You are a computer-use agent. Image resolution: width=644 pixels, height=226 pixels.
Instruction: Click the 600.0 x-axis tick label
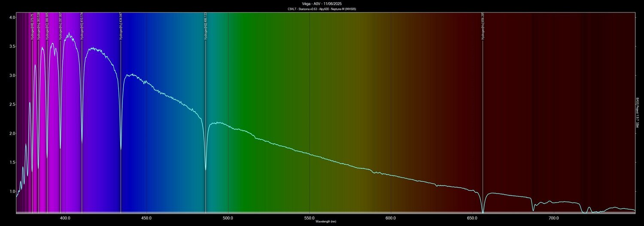(x=391, y=218)
